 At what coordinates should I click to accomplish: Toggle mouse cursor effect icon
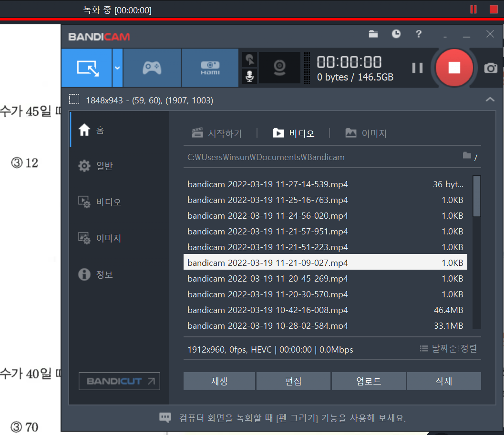(x=249, y=60)
